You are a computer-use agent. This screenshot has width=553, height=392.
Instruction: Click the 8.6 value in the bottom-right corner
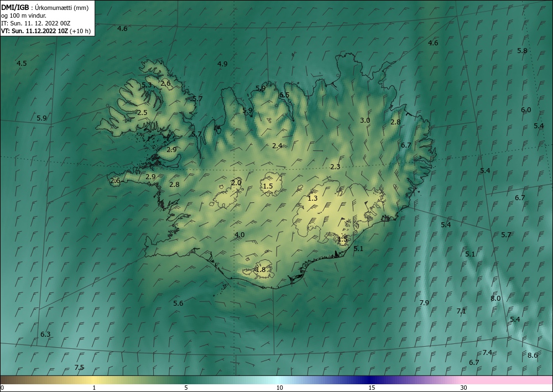pyautogui.click(x=533, y=356)
